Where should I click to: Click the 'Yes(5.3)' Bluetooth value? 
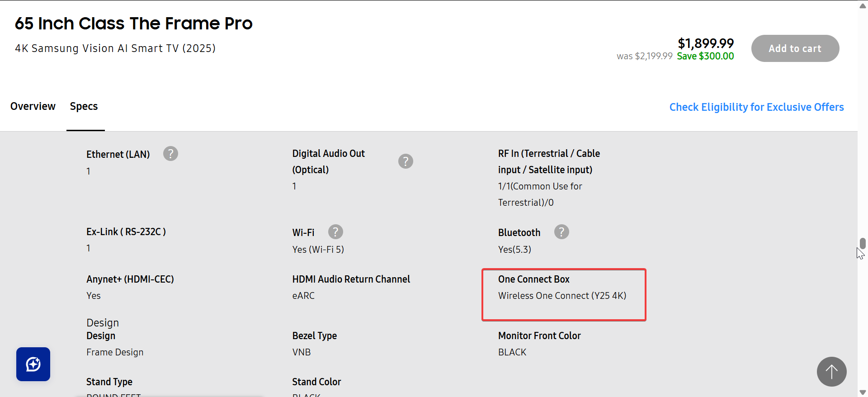(514, 250)
